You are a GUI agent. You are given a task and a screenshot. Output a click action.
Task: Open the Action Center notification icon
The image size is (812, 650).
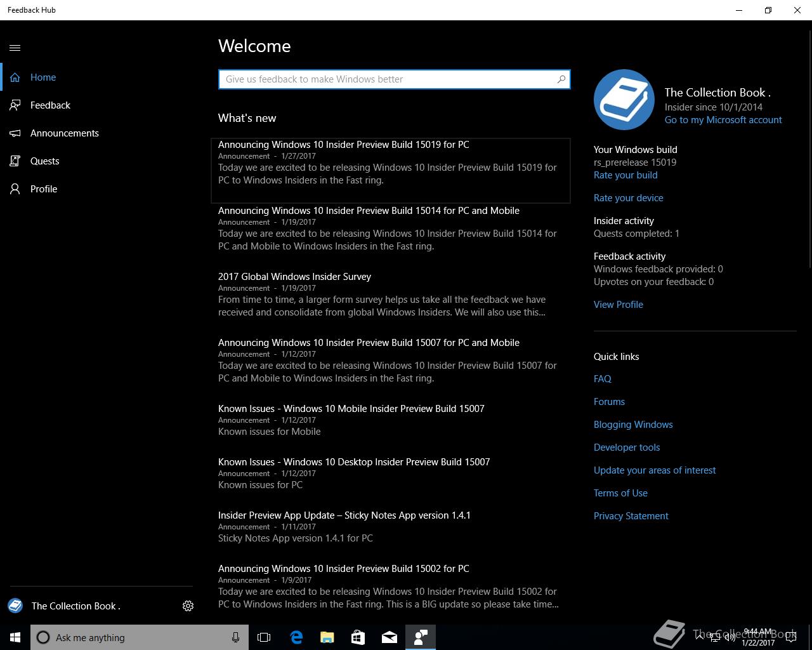click(790, 638)
